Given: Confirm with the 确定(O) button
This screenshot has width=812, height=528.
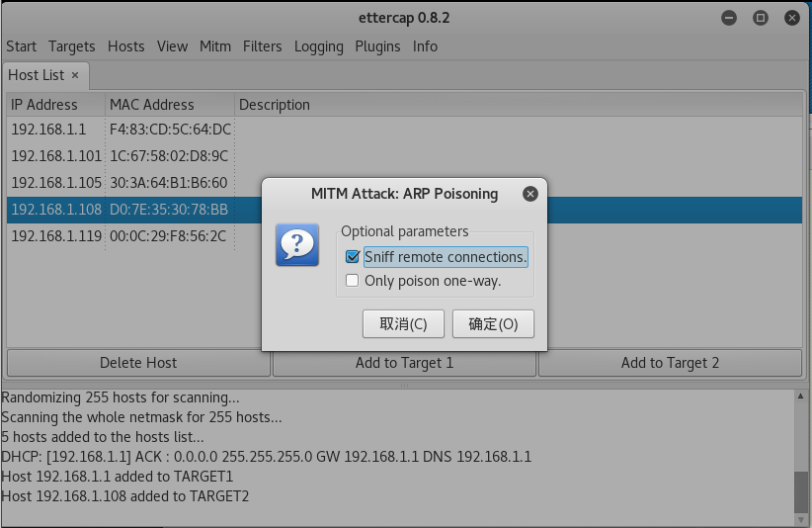Looking at the screenshot, I should tap(493, 324).
